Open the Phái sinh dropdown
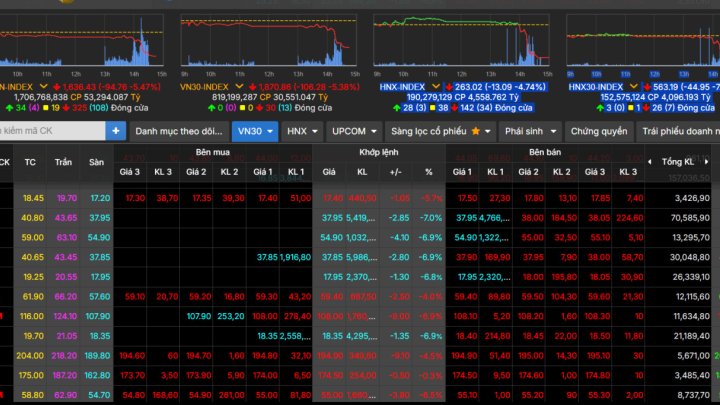The height and width of the screenshot is (405, 720). click(551, 131)
